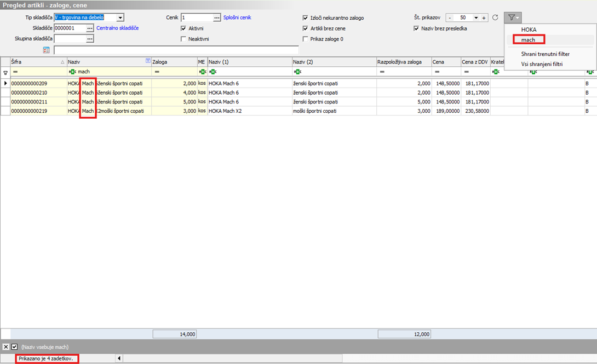Screen dimensions: 597x364
Task: Expand the Tip skladišča dropdown
Action: [x=120, y=18]
